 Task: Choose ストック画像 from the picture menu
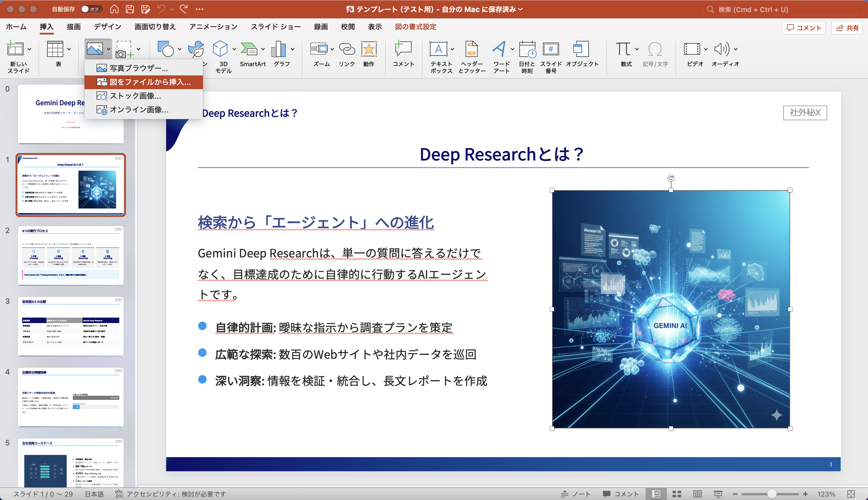[x=136, y=96]
